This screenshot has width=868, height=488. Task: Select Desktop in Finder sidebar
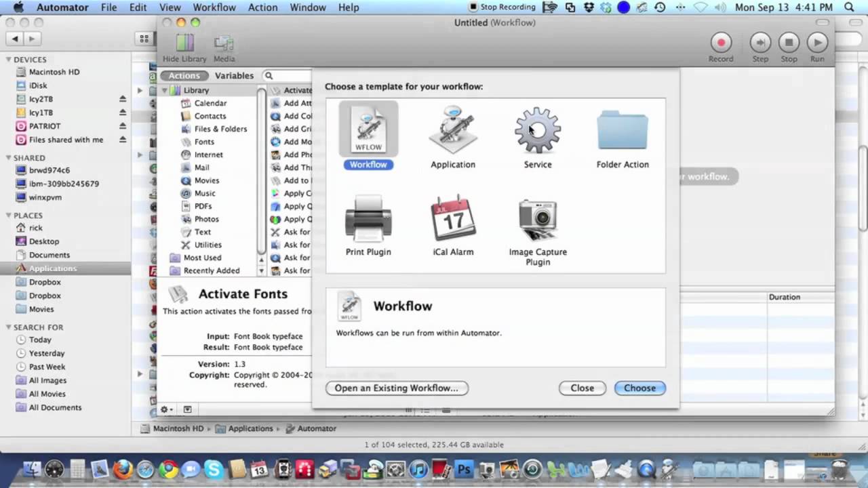44,241
